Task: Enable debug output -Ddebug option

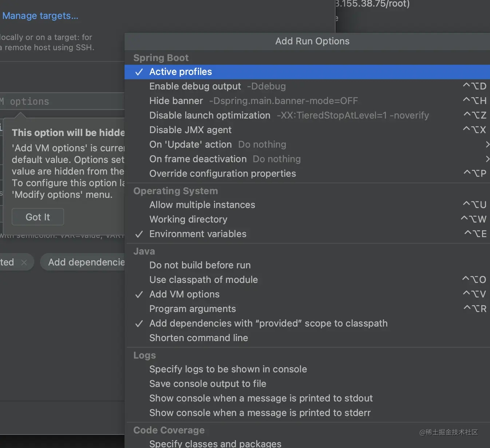Action: click(307, 87)
